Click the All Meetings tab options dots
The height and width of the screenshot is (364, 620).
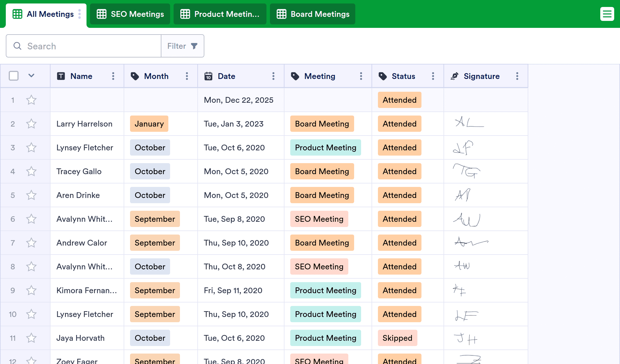coord(80,14)
